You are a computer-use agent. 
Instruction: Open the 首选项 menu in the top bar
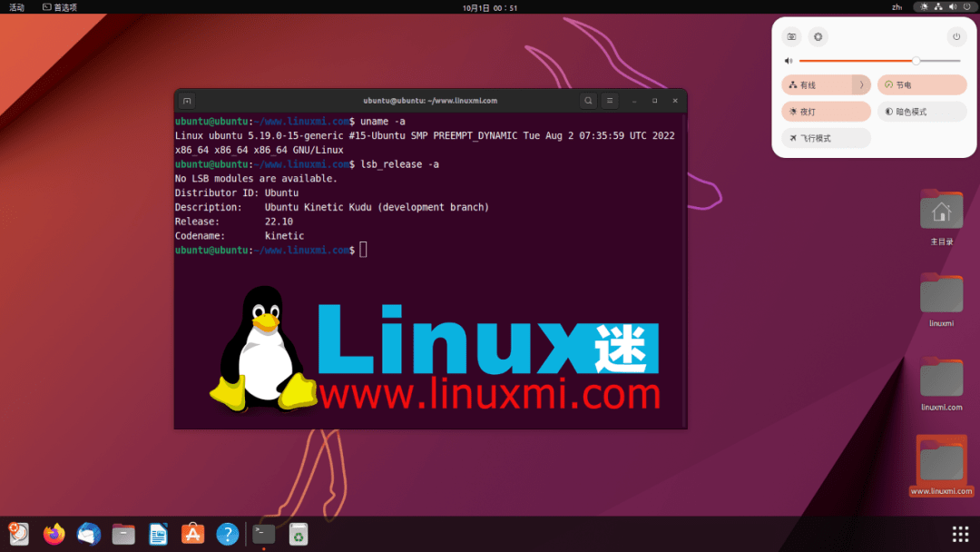pos(59,6)
